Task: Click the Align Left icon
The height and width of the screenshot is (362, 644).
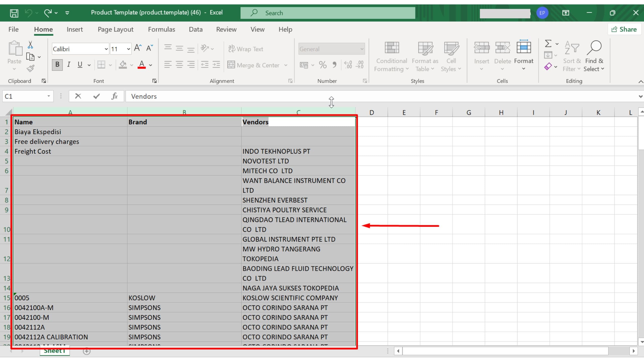Action: (168, 65)
